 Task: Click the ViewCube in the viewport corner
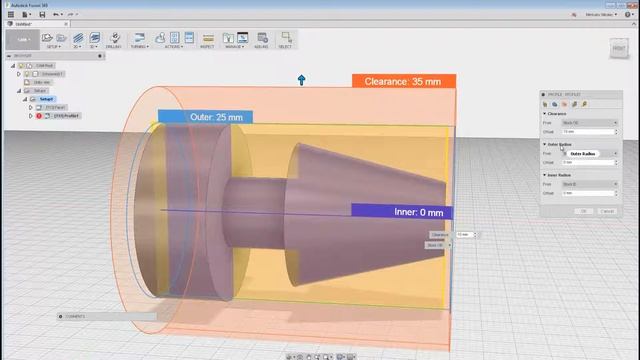[619, 48]
